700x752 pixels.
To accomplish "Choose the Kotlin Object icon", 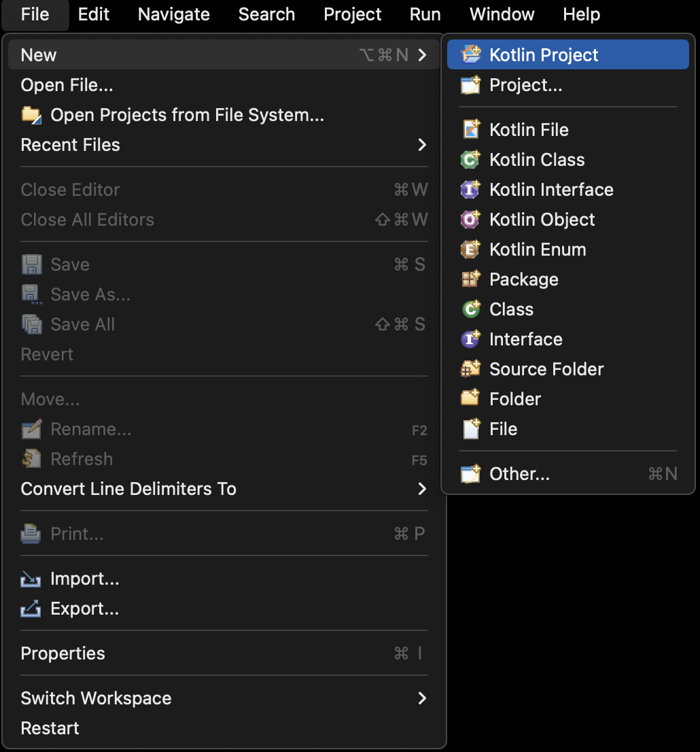I will click(470, 219).
